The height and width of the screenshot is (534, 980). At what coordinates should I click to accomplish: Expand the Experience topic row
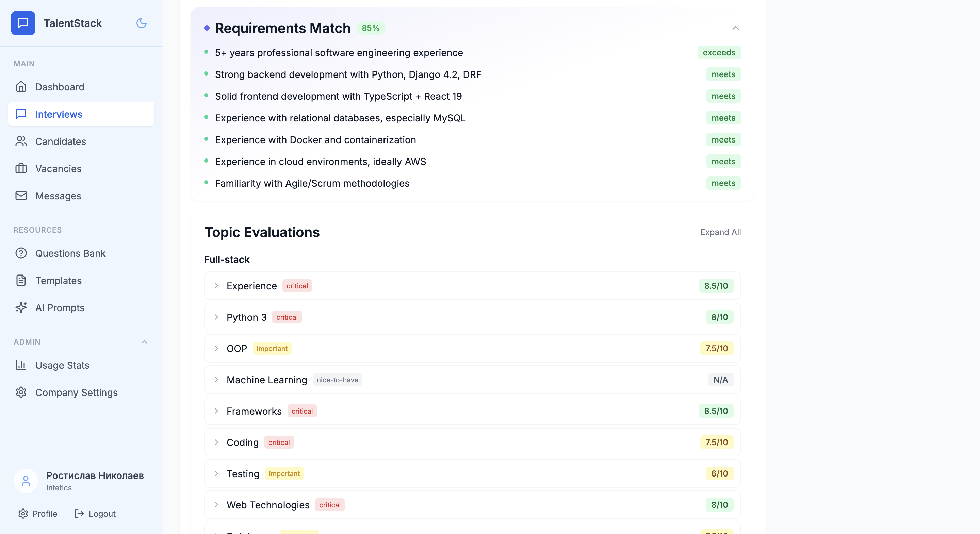click(216, 286)
